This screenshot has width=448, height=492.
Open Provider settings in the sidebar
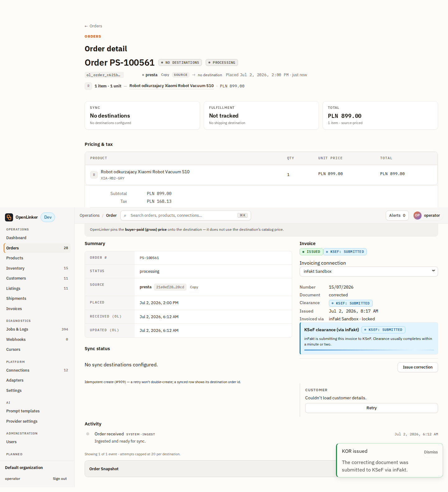click(x=37, y=421)
